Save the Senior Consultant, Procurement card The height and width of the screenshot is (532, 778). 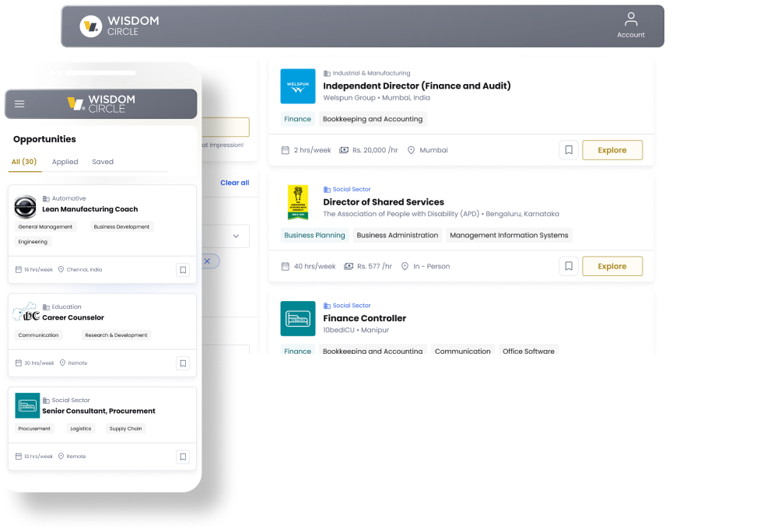tap(183, 457)
